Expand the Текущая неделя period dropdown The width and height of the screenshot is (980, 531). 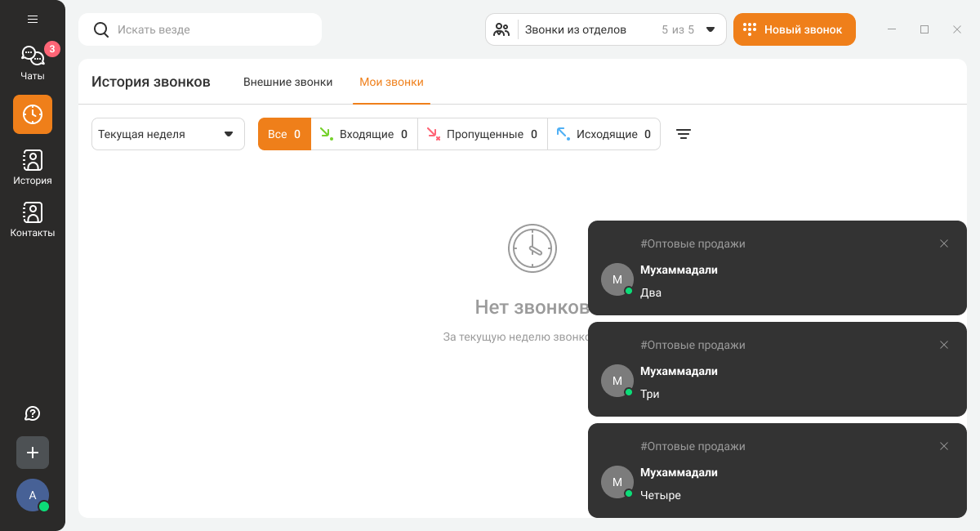(167, 134)
